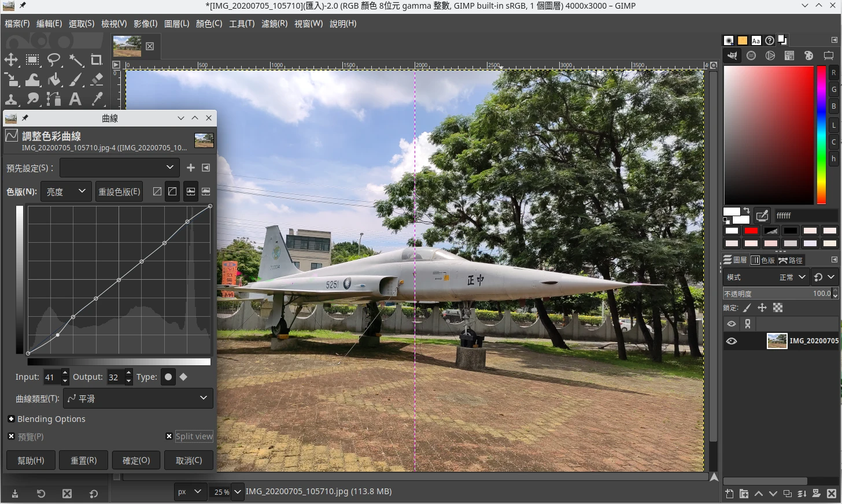Image resolution: width=842 pixels, height=504 pixels.
Task: Disable the Split view checkbox
Action: pyautogui.click(x=169, y=436)
